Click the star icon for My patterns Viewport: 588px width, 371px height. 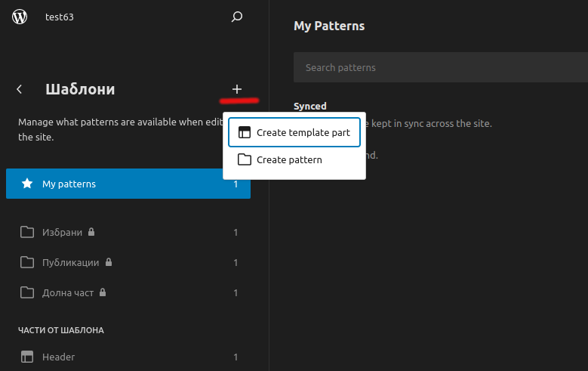pyautogui.click(x=27, y=184)
